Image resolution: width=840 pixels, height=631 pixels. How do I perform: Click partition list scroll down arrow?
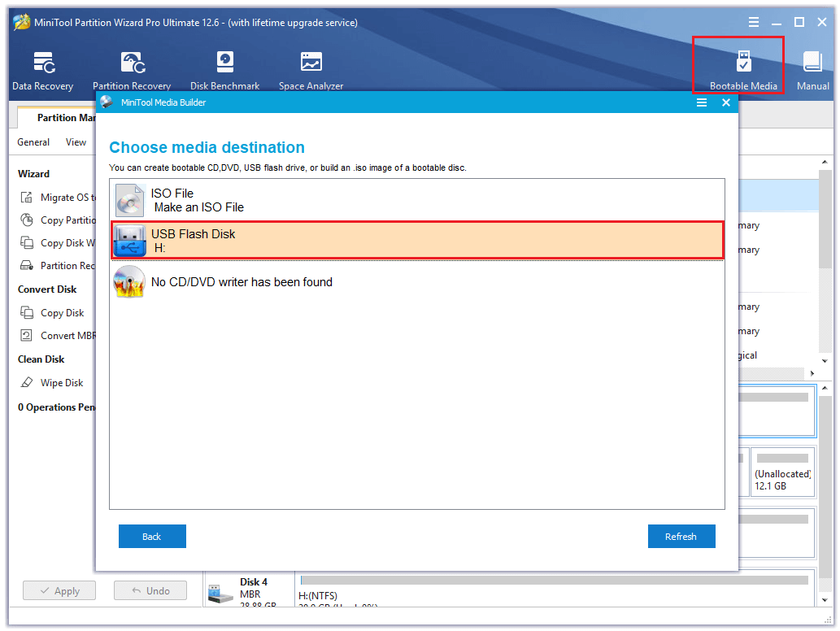pos(825,360)
